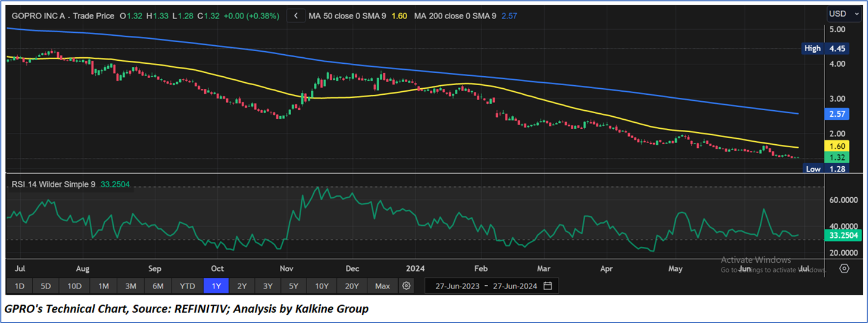The height and width of the screenshot is (323, 868).
Task: Collapse indicator legend with the left chevron
Action: (x=295, y=16)
